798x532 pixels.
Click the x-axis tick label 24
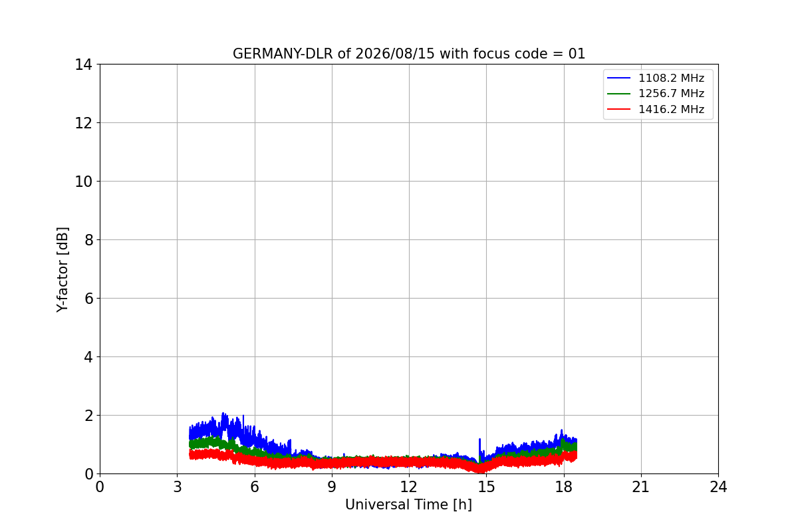(718, 487)
